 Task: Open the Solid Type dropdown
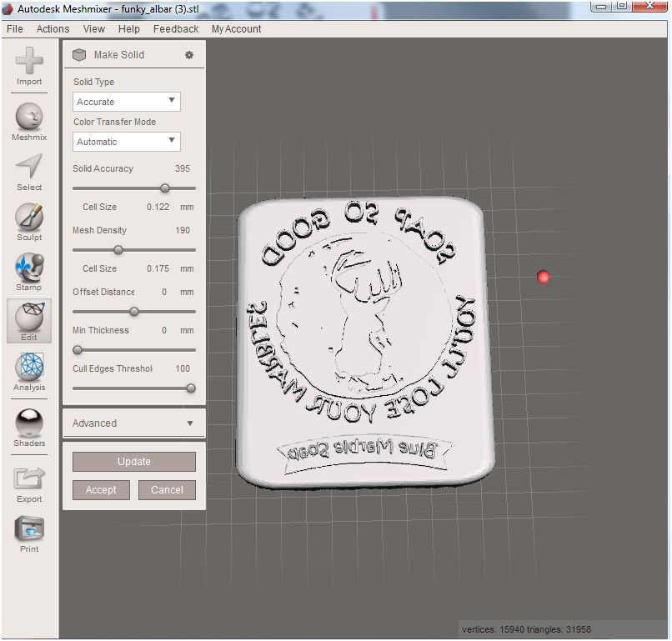point(127,102)
